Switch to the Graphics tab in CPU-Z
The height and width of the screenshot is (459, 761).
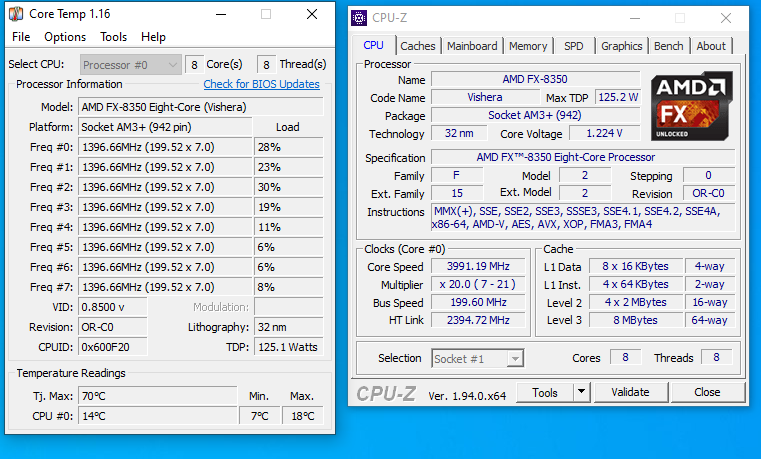tap(622, 46)
